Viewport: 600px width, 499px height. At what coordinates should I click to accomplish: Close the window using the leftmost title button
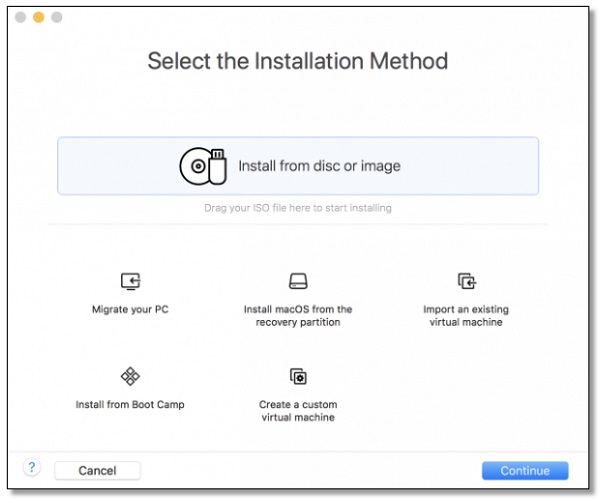pos(20,17)
